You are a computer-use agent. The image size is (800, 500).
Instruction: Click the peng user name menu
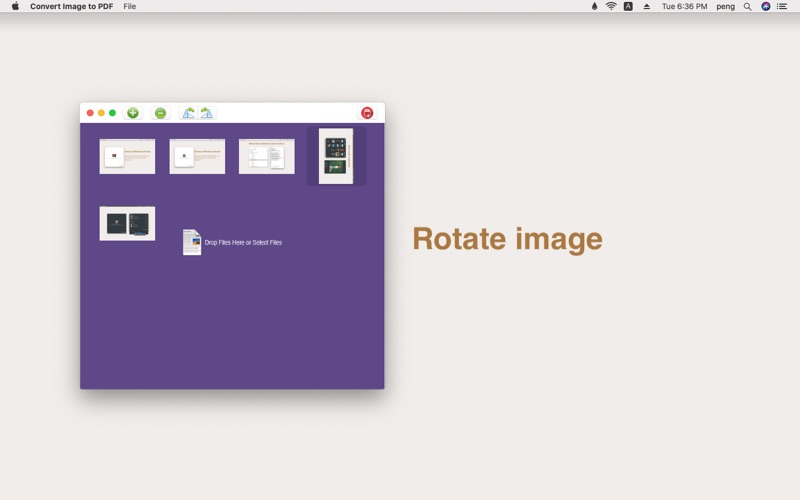coord(725,7)
